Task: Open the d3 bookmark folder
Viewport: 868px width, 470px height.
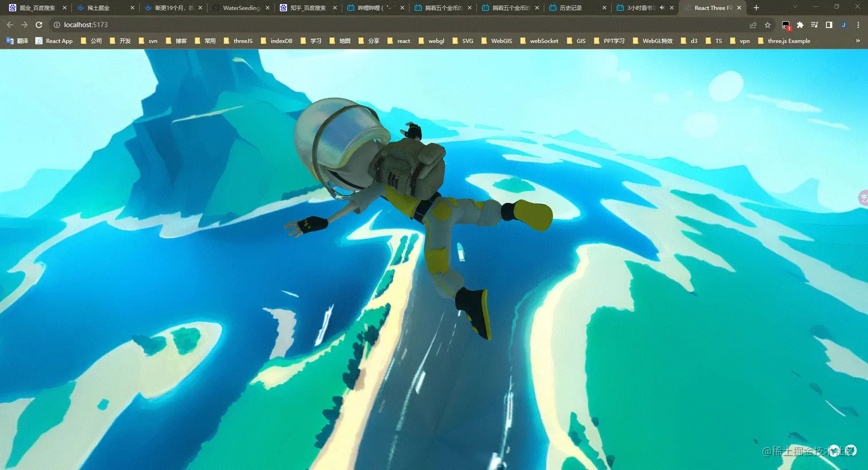Action: (x=688, y=41)
